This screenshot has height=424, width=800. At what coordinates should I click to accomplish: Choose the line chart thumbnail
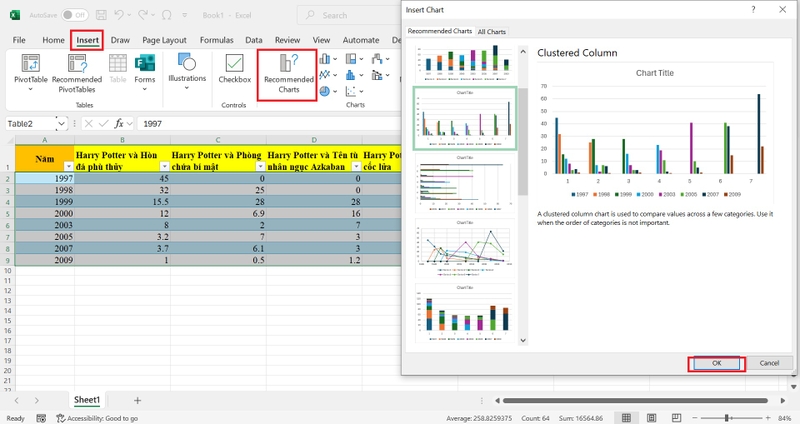click(464, 249)
